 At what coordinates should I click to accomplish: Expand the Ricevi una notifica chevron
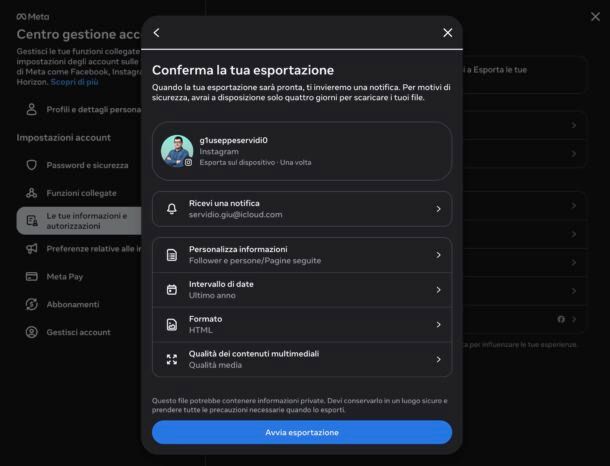(x=438, y=209)
